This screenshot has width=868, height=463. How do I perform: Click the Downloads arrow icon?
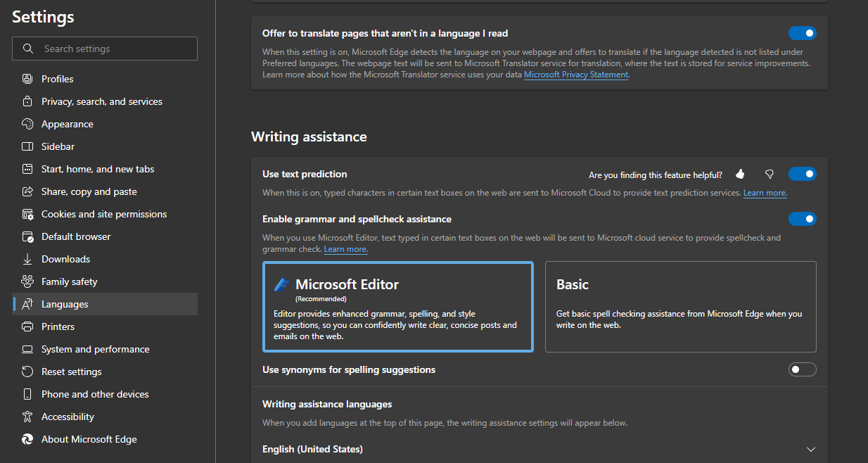27,259
